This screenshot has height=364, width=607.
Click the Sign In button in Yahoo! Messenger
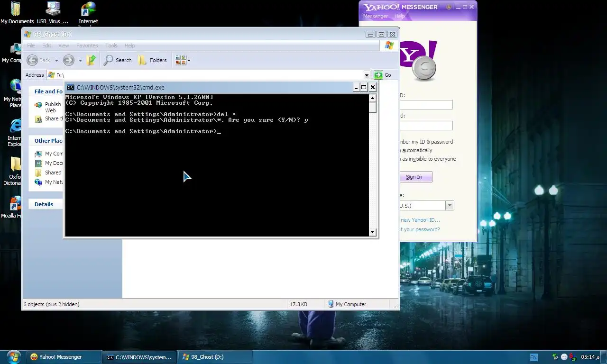click(x=416, y=177)
